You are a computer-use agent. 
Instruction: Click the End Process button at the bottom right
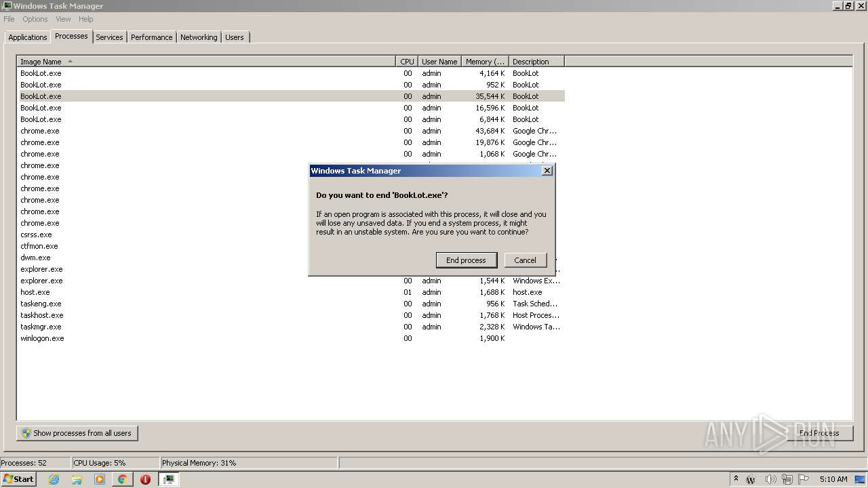coord(819,433)
